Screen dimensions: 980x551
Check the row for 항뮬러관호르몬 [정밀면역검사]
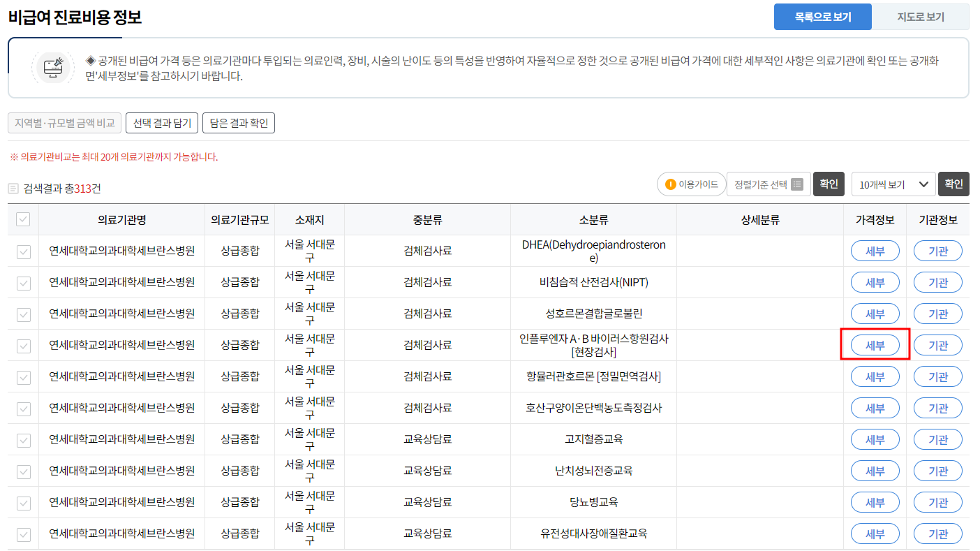(24, 377)
